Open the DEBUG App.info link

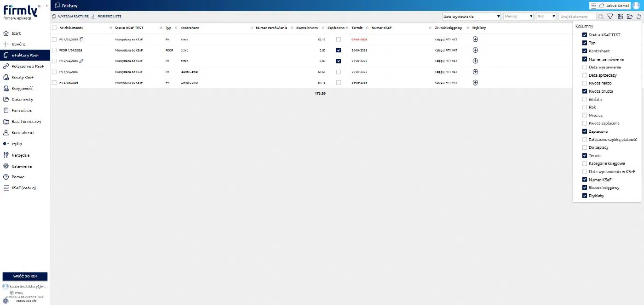[26, 301]
